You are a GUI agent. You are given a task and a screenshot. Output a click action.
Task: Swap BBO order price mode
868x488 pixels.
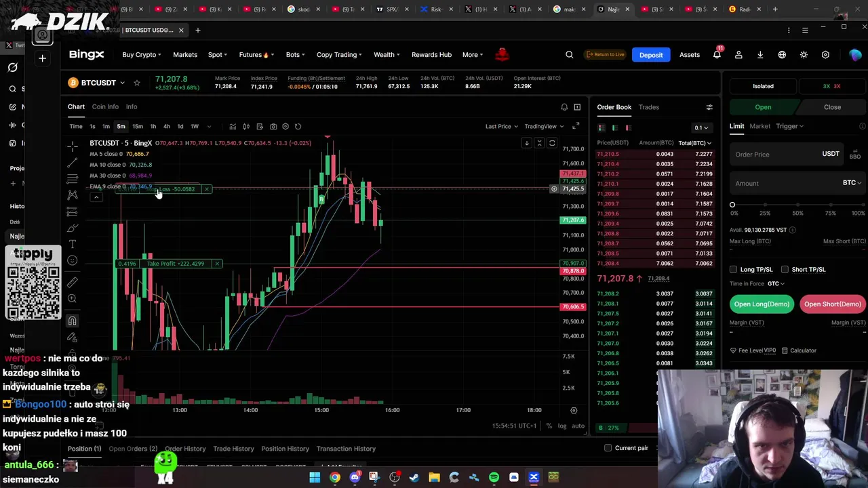tap(855, 155)
